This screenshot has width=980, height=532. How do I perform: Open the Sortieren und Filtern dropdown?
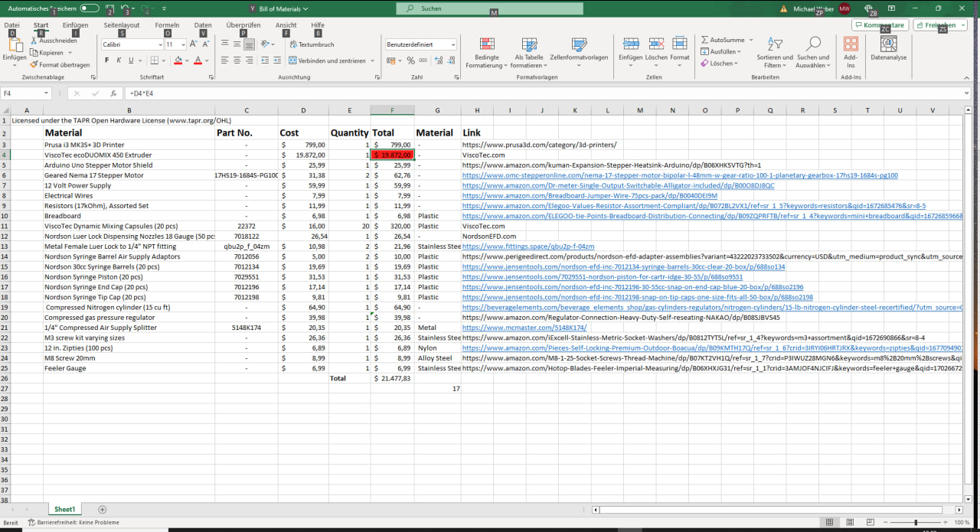tap(774, 52)
